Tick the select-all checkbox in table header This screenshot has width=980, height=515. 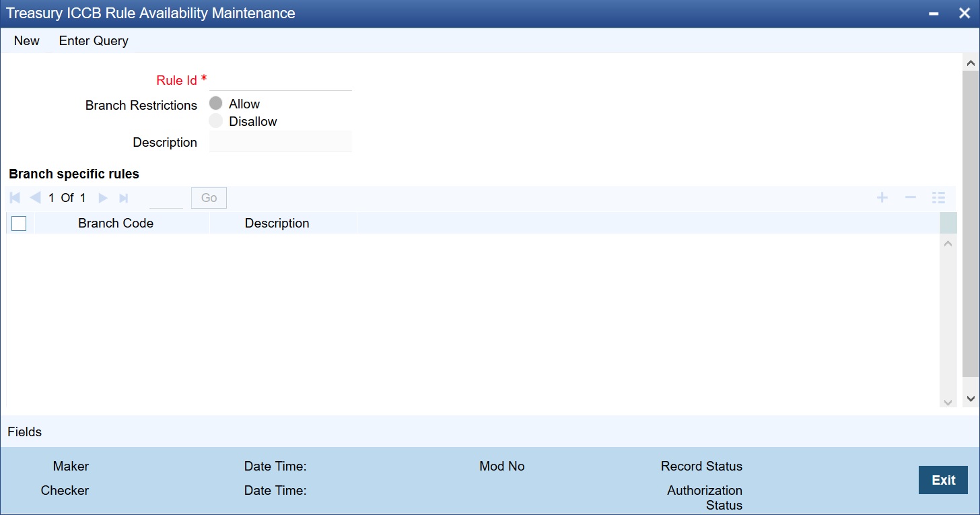(19, 224)
